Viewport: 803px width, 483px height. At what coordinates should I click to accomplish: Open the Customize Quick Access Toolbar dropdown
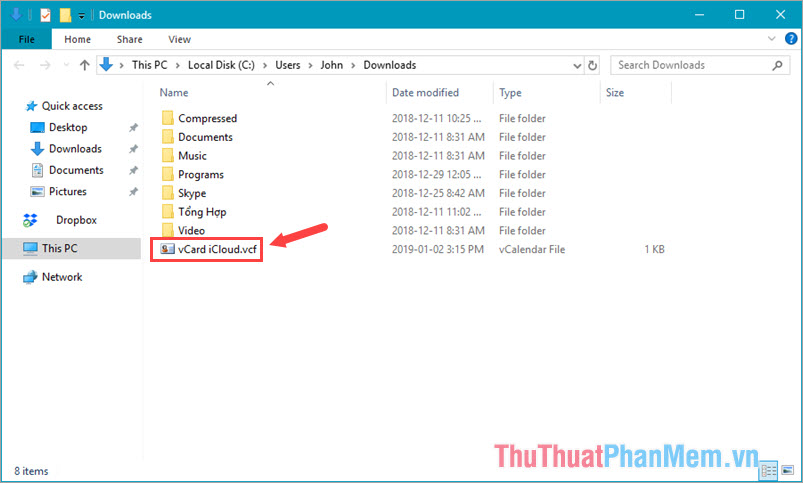[81, 16]
